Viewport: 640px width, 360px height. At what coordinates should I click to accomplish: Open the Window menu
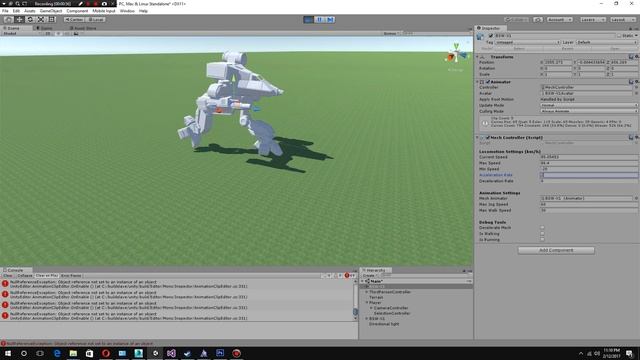[127, 11]
